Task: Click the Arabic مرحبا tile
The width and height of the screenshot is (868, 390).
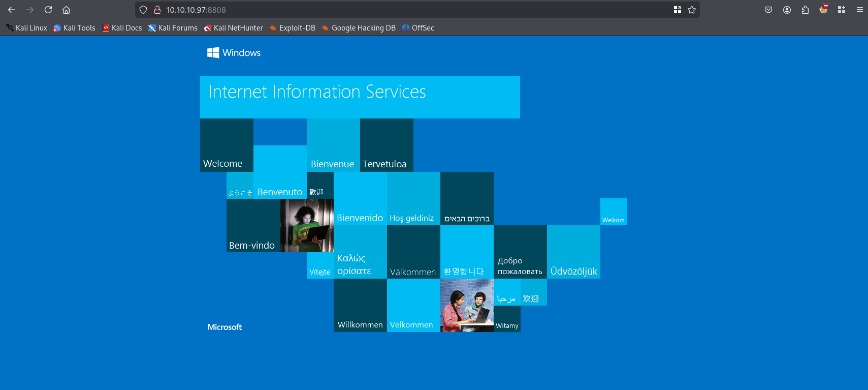Action: 507,292
